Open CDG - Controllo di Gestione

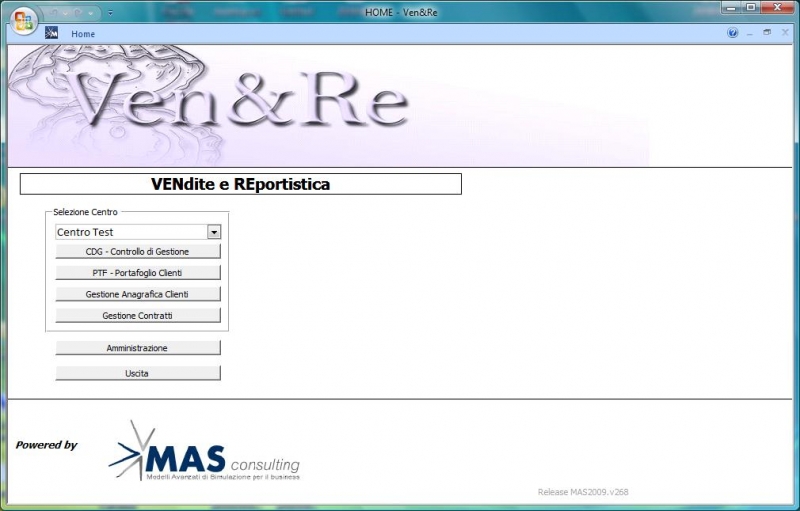tap(138, 251)
